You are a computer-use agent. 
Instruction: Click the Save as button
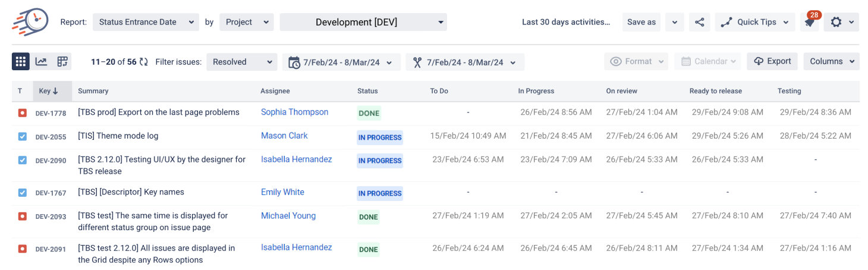(641, 22)
